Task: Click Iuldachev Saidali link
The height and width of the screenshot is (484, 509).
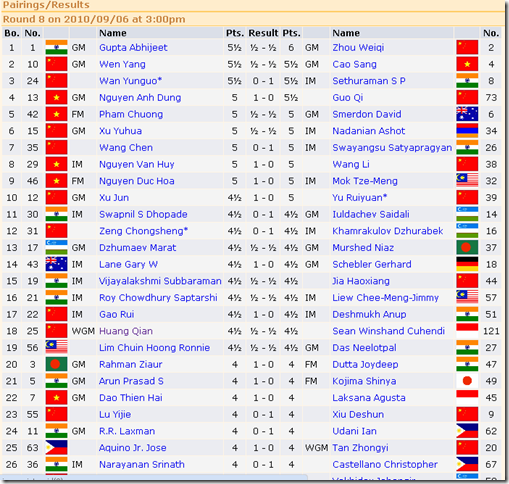Action: 371,214
